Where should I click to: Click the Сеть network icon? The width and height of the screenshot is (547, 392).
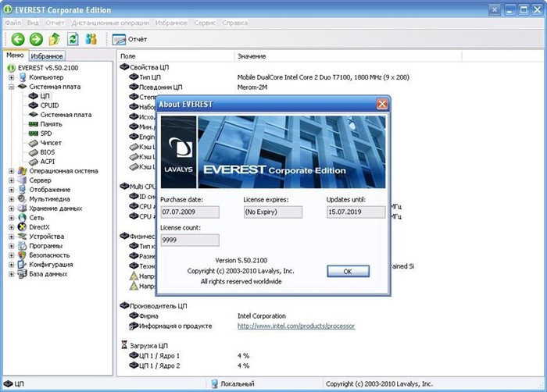click(23, 218)
